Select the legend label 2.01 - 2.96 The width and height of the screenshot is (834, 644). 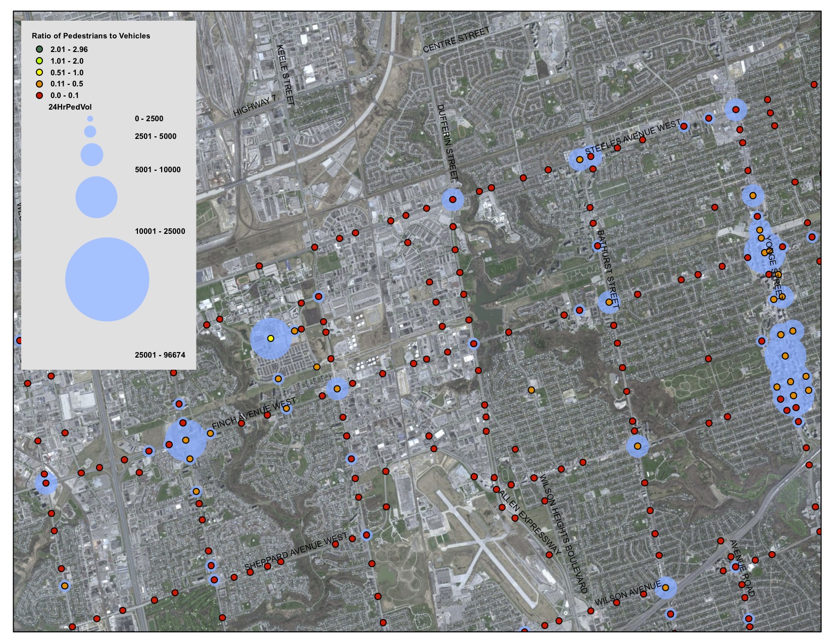(69, 49)
